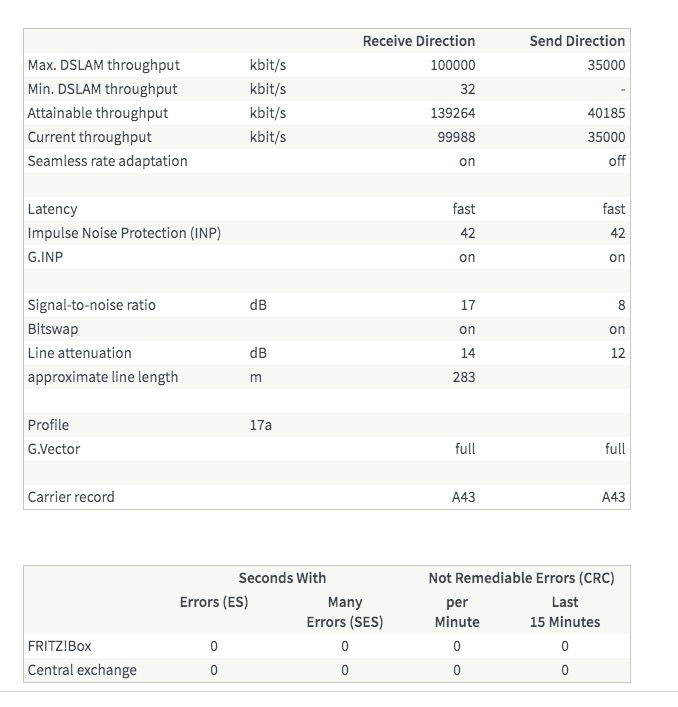Screen dimensions: 678x707
Task: Click the G.INP row label
Action: (x=46, y=257)
